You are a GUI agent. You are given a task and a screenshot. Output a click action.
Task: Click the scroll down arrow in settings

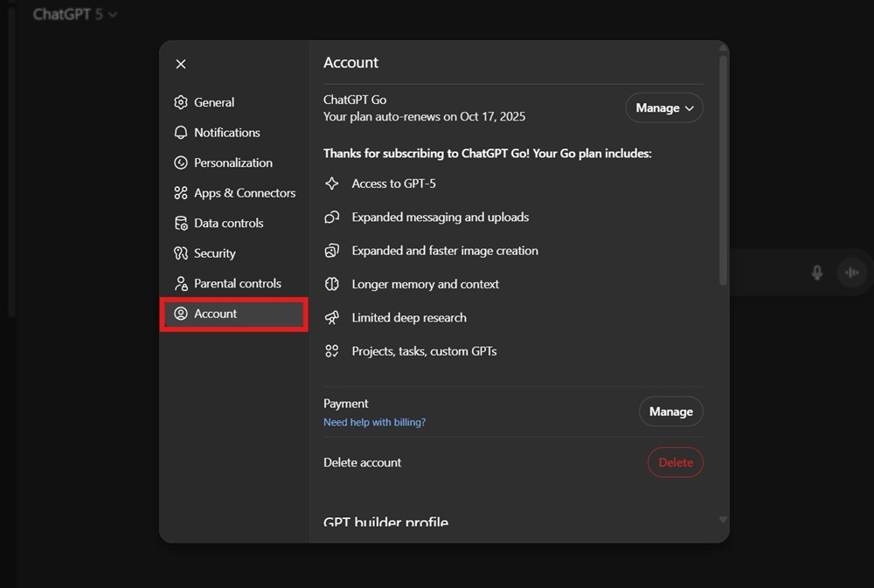click(x=723, y=520)
